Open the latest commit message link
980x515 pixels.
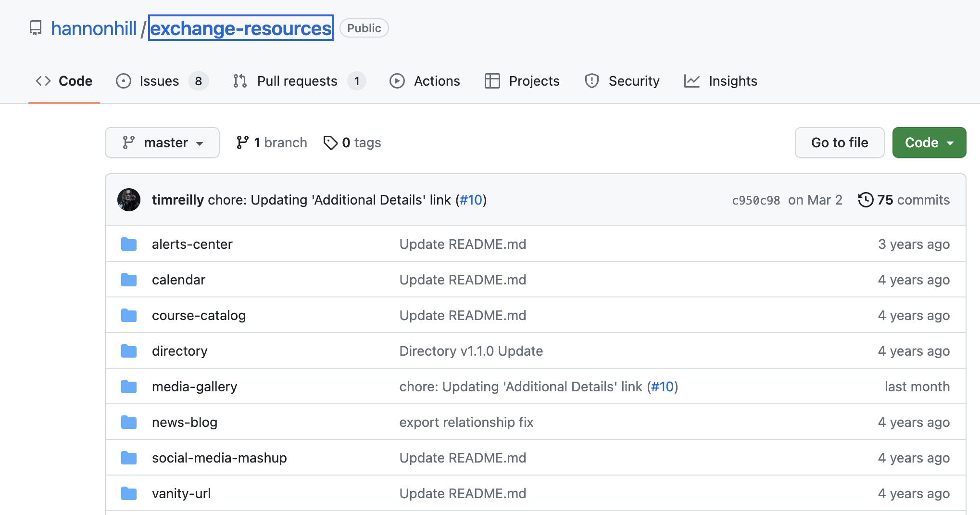[329, 200]
